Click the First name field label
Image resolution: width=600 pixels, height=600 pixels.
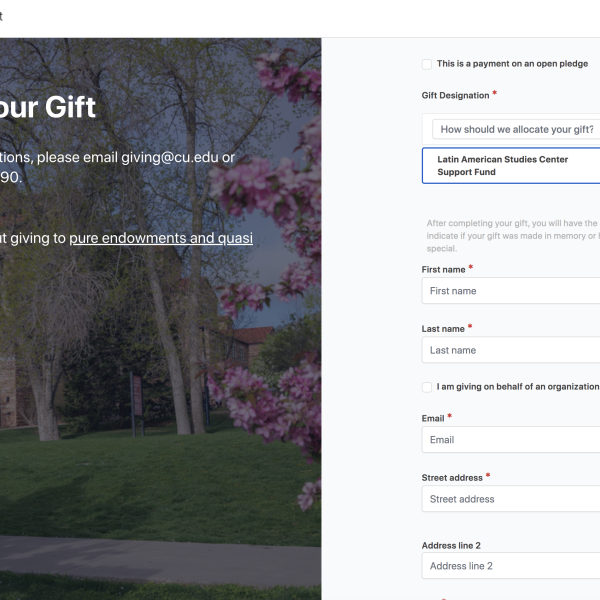[x=443, y=269]
